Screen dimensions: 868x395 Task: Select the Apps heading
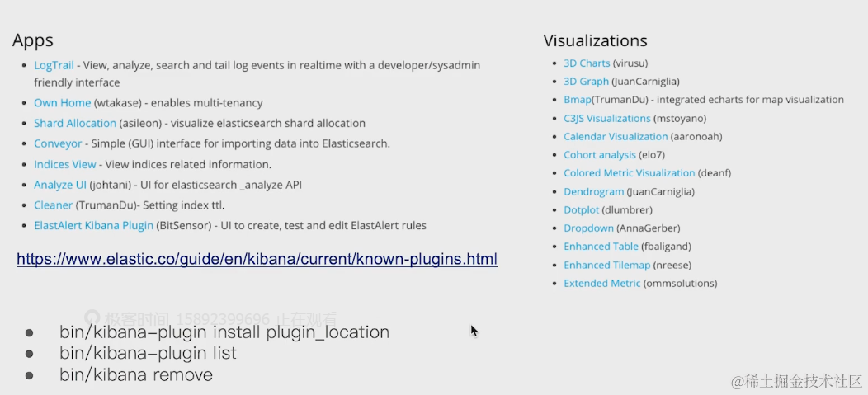[x=33, y=41]
